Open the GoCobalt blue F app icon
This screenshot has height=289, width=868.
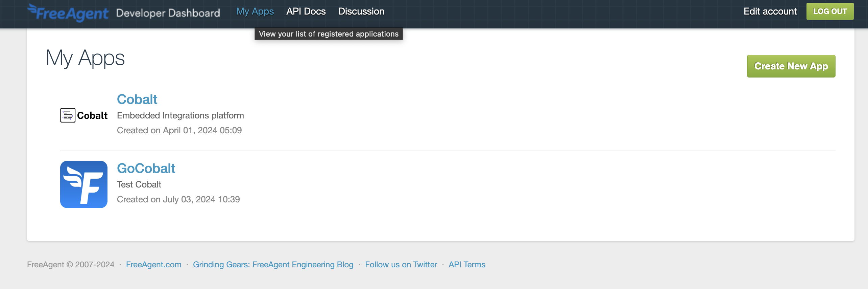[x=84, y=184]
